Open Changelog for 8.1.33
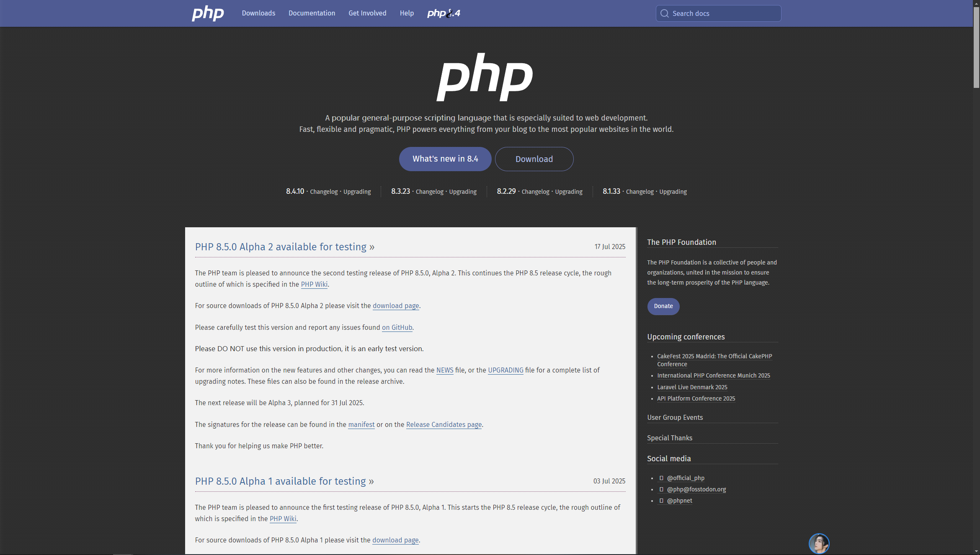The width and height of the screenshot is (980, 555). click(x=640, y=192)
